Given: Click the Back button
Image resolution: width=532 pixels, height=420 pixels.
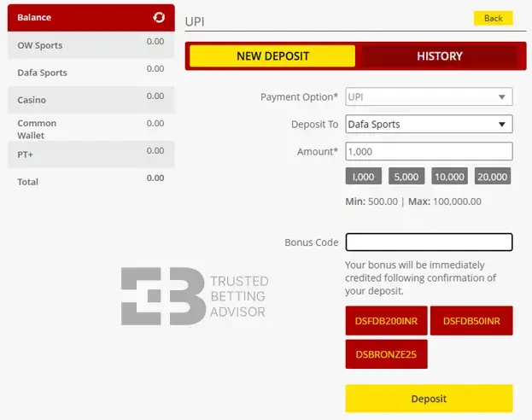Looking at the screenshot, I should coord(494,18).
